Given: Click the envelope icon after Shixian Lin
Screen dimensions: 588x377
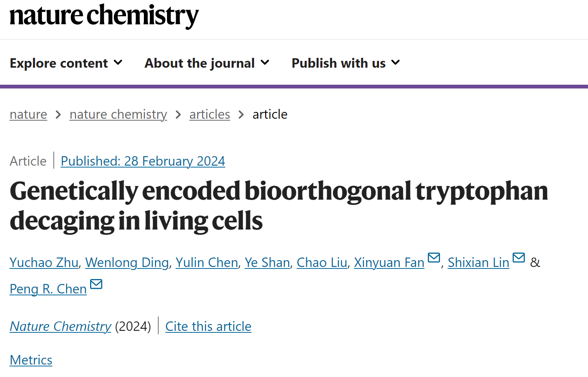Looking at the screenshot, I should point(518,258).
